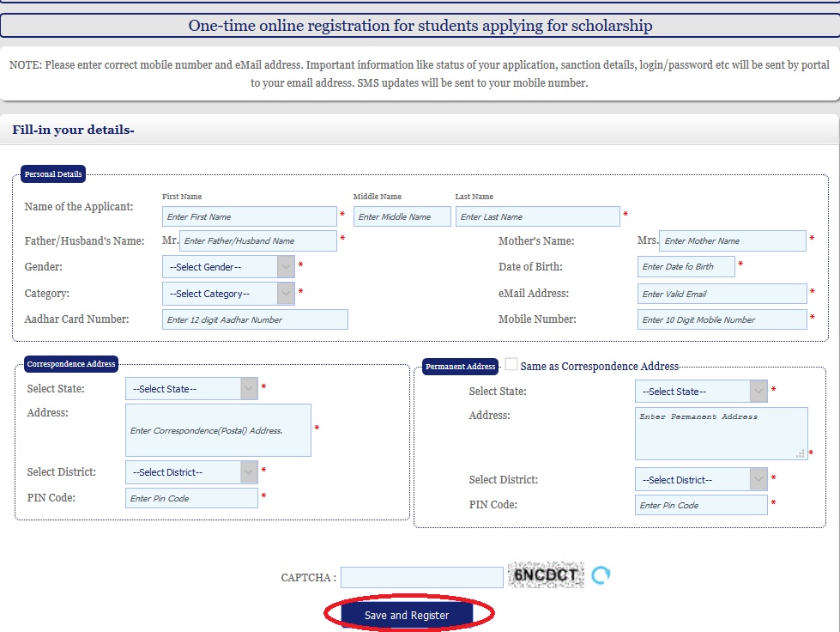Viewport: 840px width, 632px height.
Task: Click the Permanent Address section label
Action: (x=460, y=366)
